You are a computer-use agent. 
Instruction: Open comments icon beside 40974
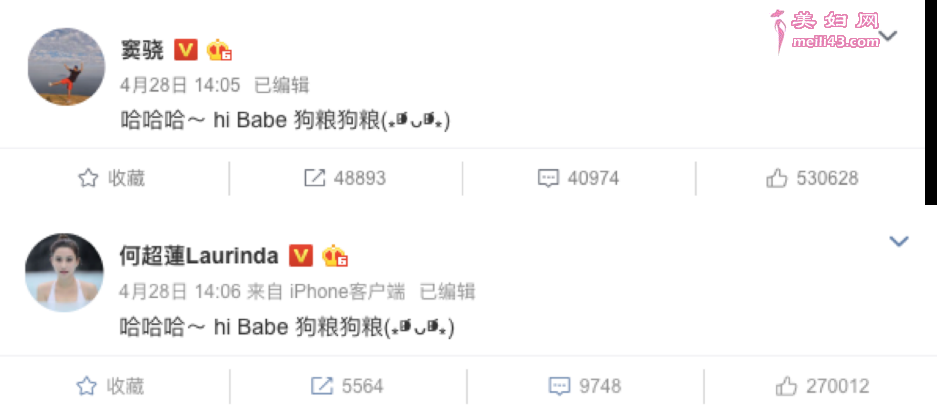(x=548, y=178)
